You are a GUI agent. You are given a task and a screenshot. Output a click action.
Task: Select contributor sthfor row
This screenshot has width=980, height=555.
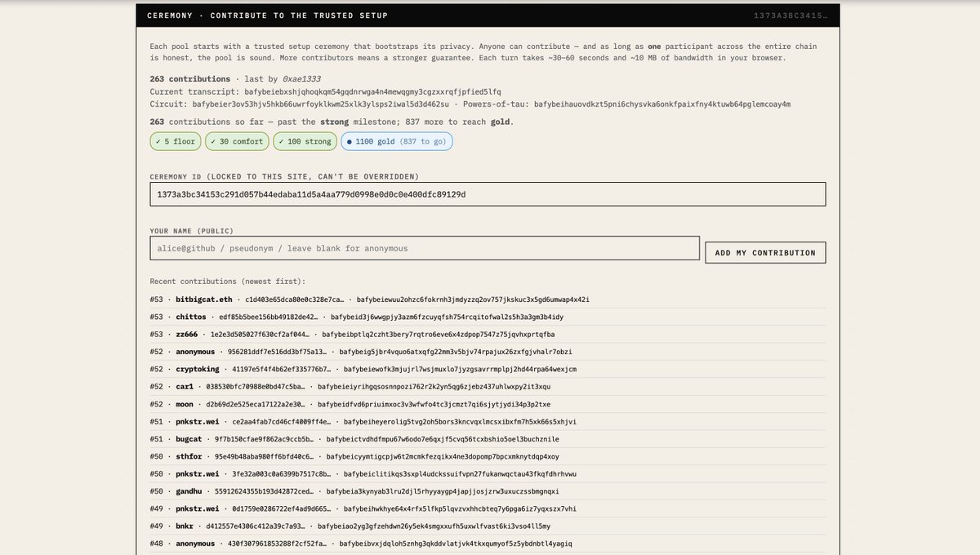(x=488, y=456)
